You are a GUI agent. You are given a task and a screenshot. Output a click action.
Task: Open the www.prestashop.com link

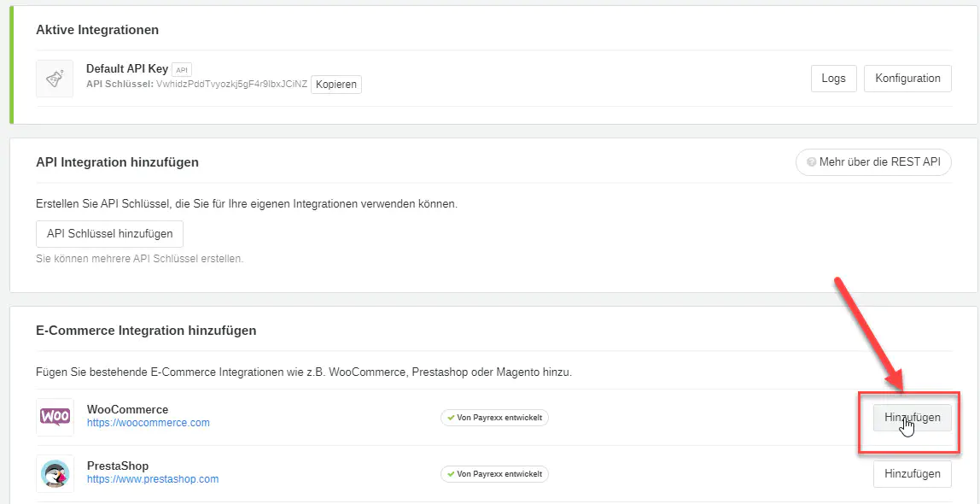153,479
